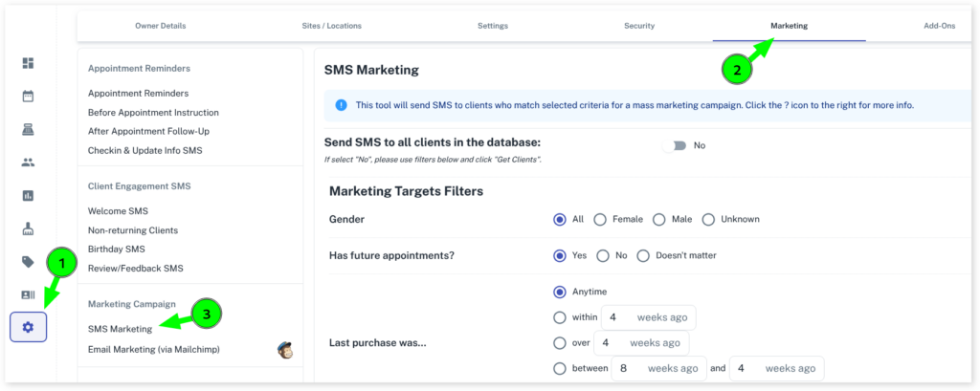The width and height of the screenshot is (980, 391).
Task: Select Female gender radio button
Action: [600, 219]
